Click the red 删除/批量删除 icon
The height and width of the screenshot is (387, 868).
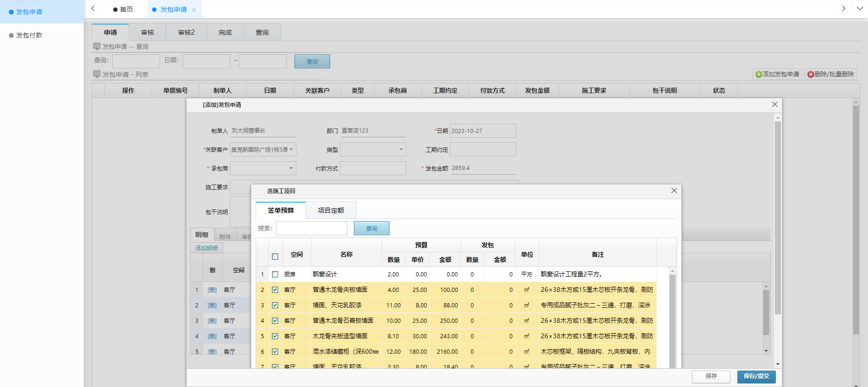[x=810, y=74]
